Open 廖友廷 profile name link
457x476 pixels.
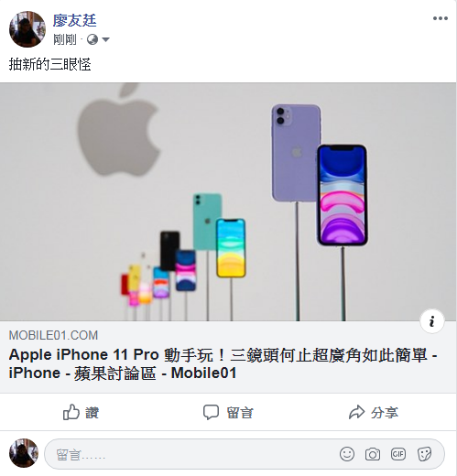click(x=75, y=21)
